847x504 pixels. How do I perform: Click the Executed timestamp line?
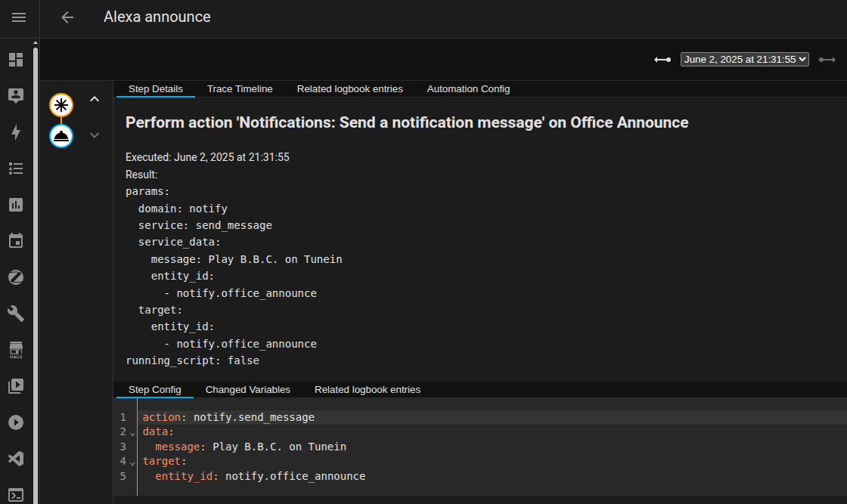tap(207, 157)
